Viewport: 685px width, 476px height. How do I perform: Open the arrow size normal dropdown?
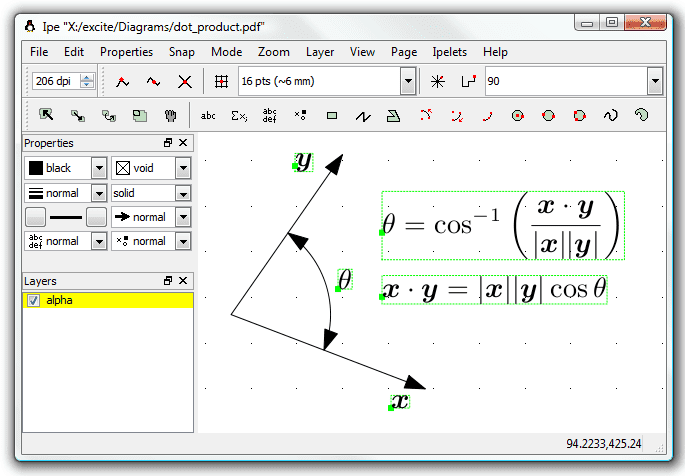pos(182,217)
